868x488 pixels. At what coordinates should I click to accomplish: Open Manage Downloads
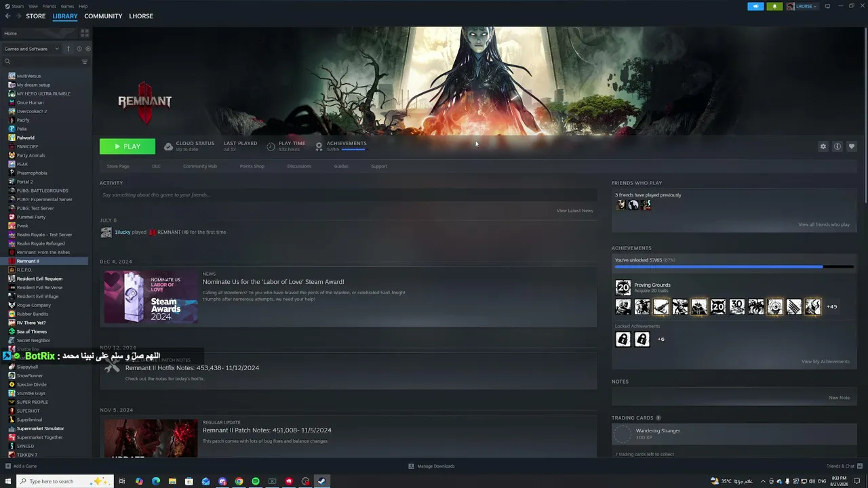point(431,466)
